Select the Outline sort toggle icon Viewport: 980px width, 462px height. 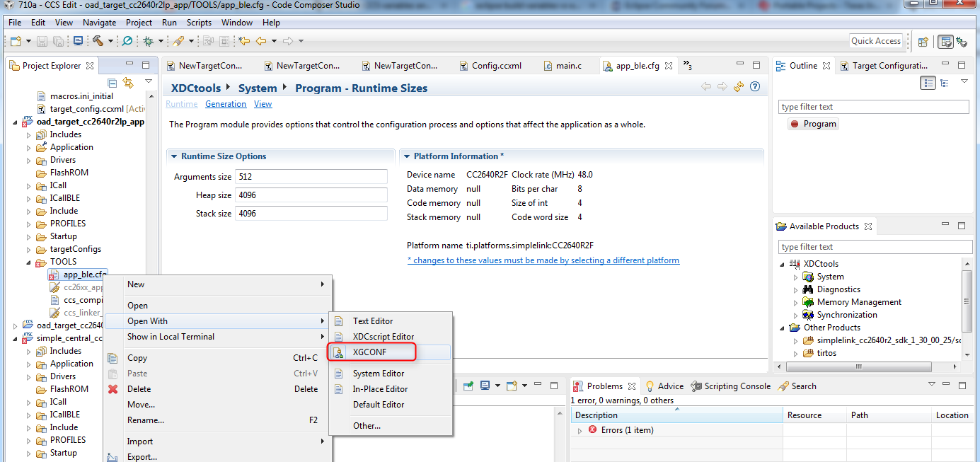[x=928, y=83]
